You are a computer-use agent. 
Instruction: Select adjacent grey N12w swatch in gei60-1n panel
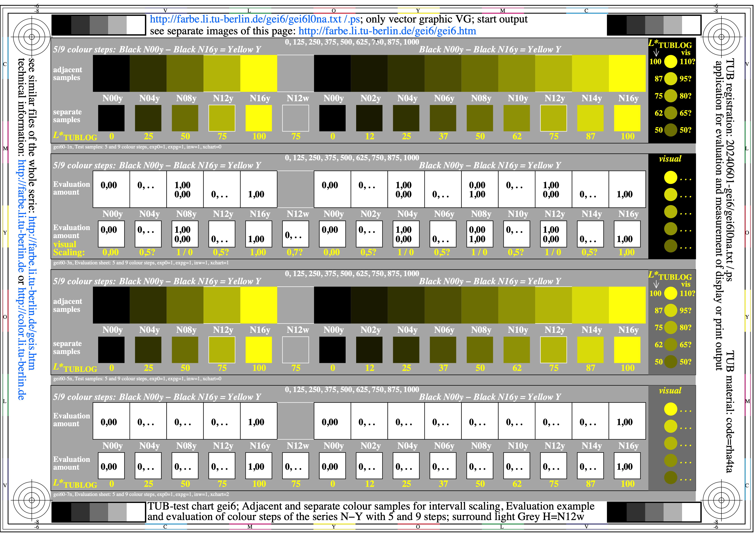point(296,74)
